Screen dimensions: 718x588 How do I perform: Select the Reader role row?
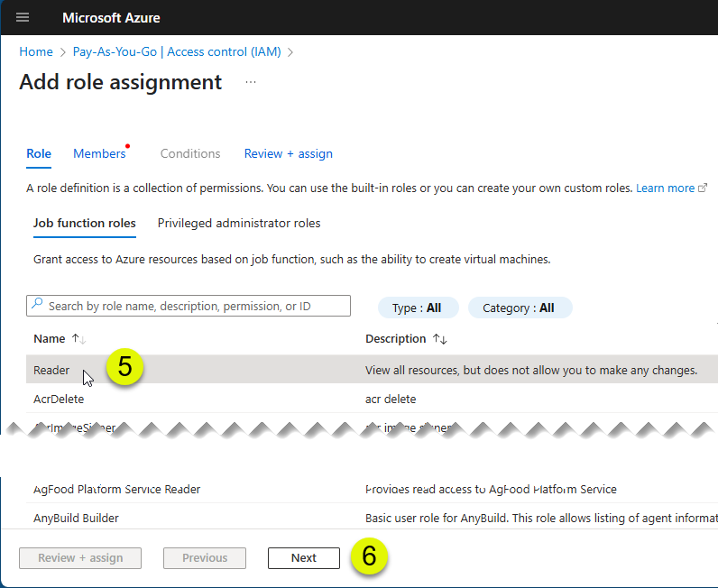(x=372, y=370)
